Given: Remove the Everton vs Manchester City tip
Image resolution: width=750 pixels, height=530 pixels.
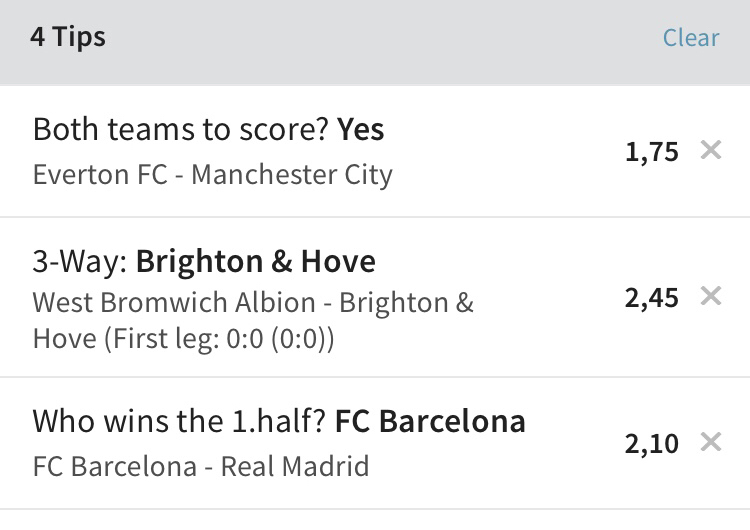Looking at the screenshot, I should [710, 152].
